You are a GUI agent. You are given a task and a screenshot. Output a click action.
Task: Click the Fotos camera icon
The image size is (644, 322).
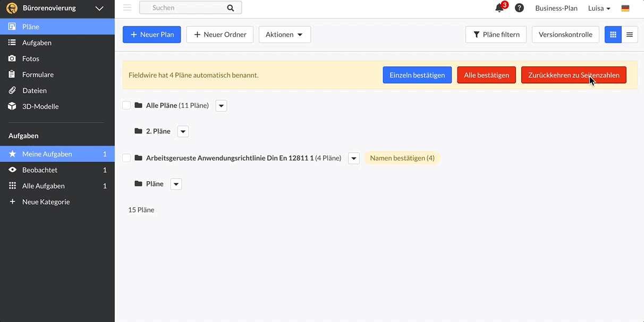[12, 58]
